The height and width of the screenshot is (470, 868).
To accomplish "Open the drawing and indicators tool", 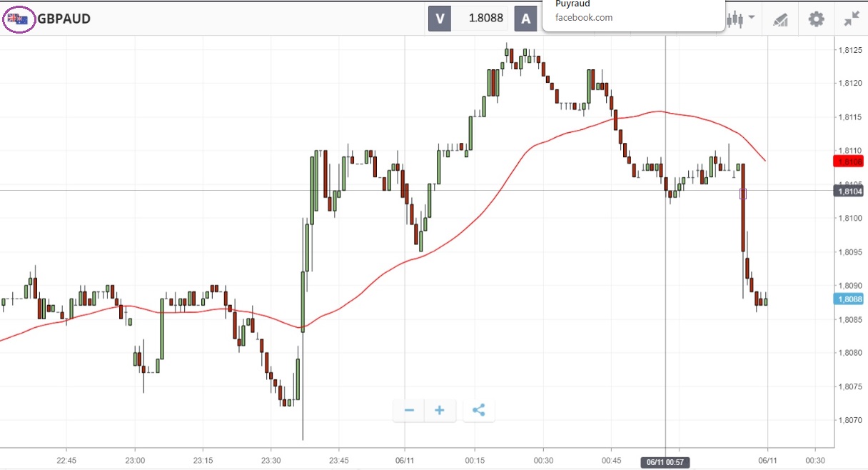I will (x=780, y=19).
